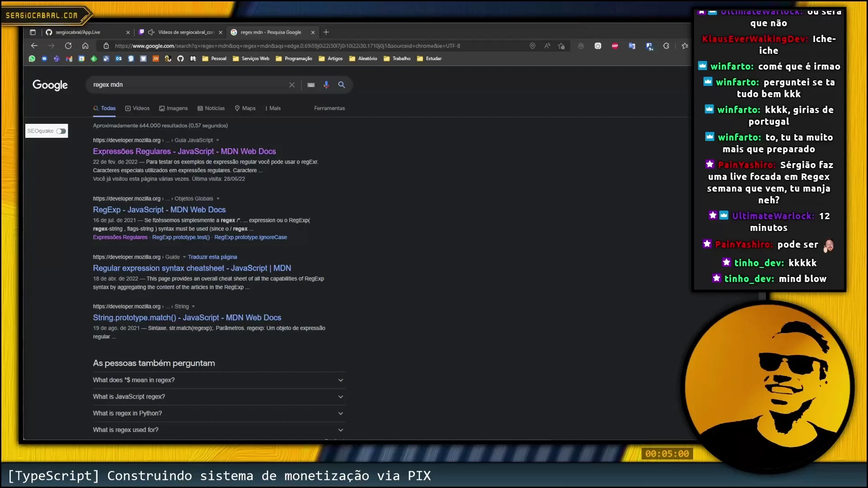Open 'String.prototype.match()' MDN result

point(187,318)
